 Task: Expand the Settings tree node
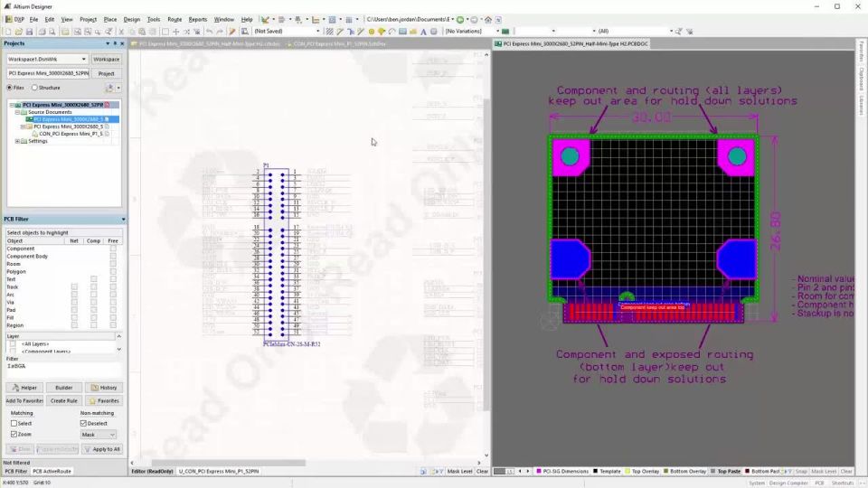[17, 142]
